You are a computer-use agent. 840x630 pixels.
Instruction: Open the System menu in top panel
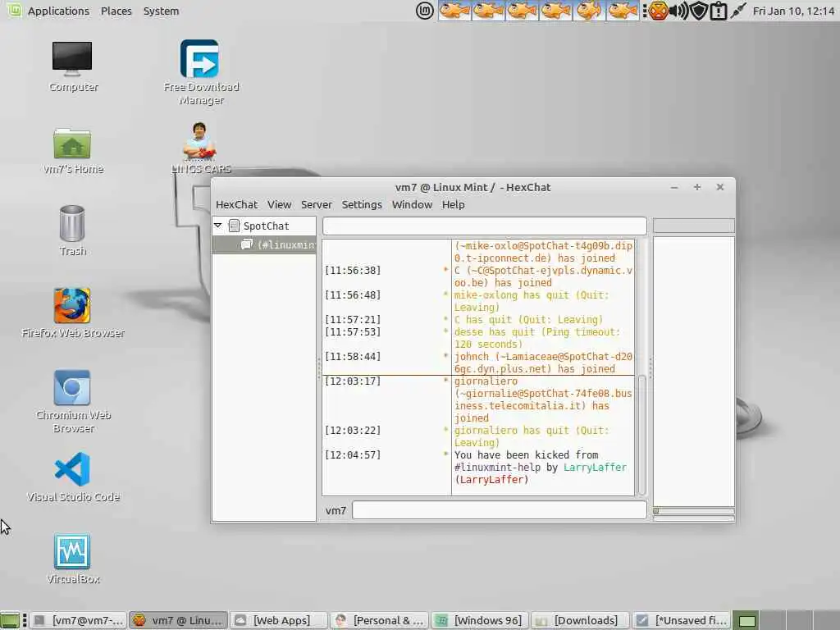pyautogui.click(x=162, y=11)
